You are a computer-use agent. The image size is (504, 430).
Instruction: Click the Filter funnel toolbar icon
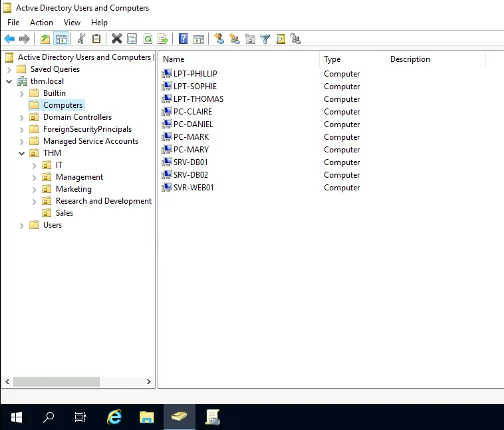tap(265, 39)
